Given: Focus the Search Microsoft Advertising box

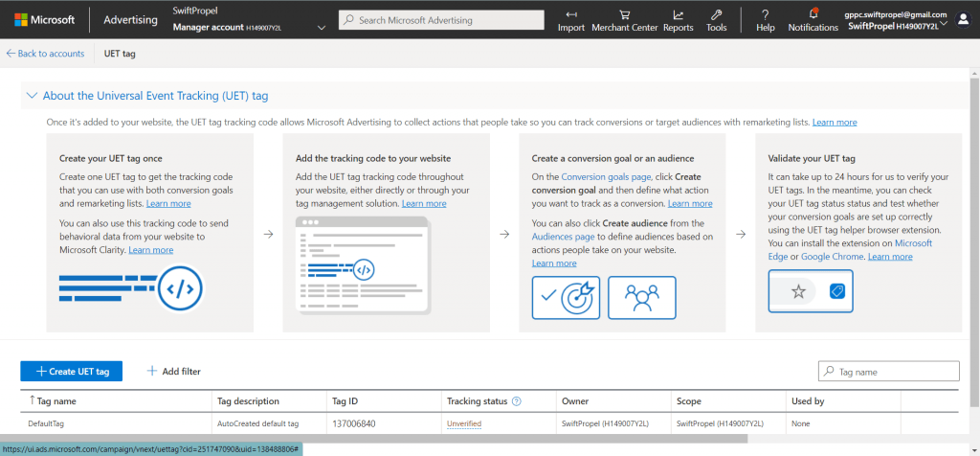Looking at the screenshot, I should 443,20.
